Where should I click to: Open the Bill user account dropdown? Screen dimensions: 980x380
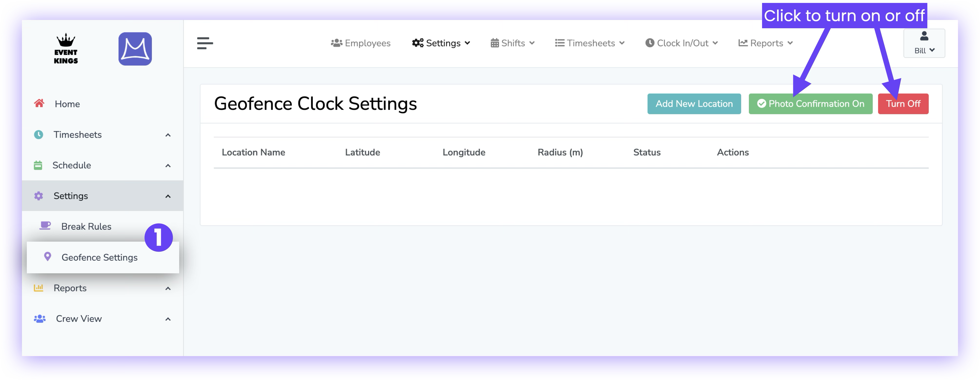[924, 43]
